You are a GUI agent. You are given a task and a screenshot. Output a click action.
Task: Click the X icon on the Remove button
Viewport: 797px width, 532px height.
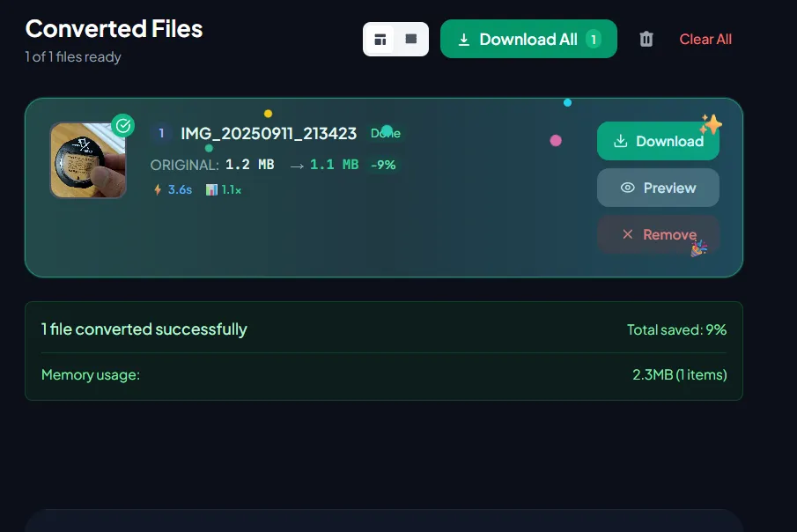coord(627,234)
